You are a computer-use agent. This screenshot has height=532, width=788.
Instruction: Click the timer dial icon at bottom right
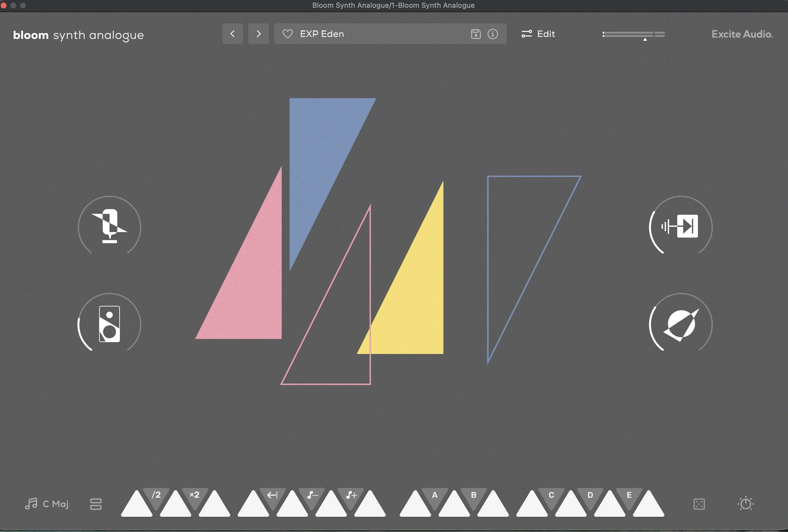click(746, 503)
